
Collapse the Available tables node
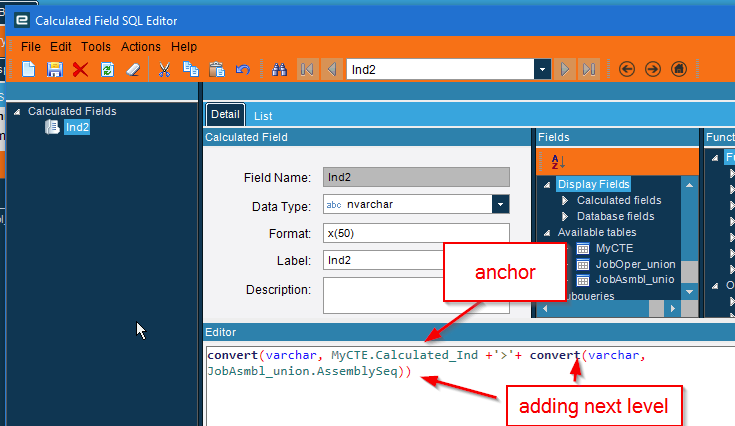pyautogui.click(x=547, y=233)
